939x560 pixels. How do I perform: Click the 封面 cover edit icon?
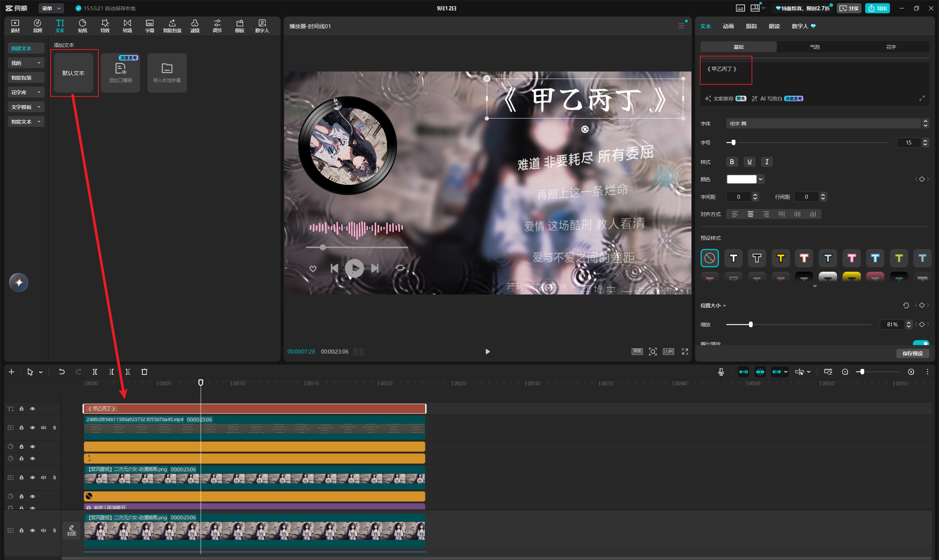(71, 530)
